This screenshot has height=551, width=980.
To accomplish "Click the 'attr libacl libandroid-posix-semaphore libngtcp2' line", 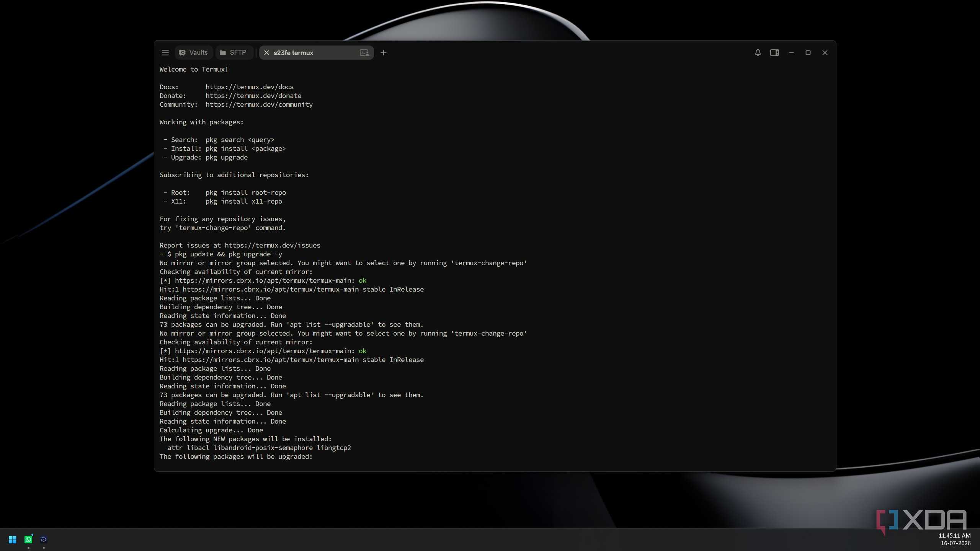I will tap(259, 448).
